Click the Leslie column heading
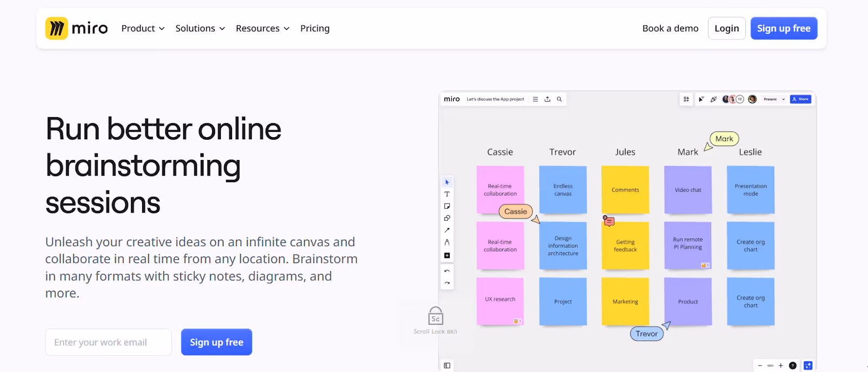Image resolution: width=868 pixels, height=372 pixels. (750, 152)
